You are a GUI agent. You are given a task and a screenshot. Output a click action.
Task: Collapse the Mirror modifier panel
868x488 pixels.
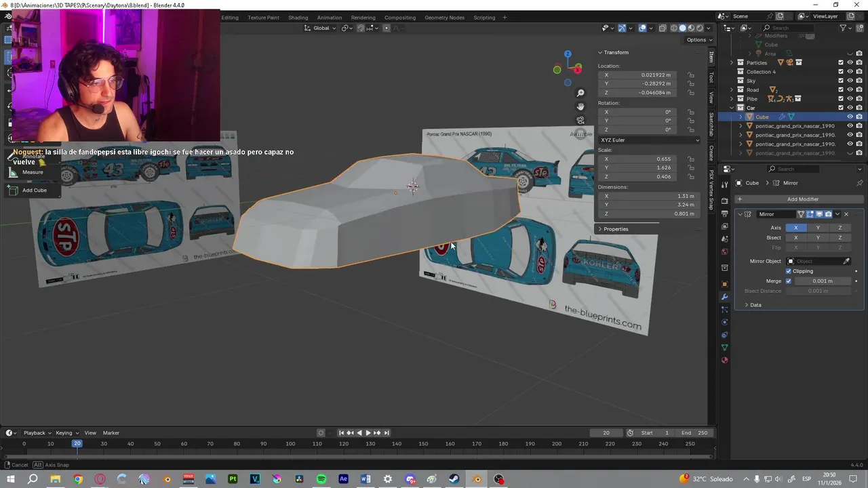click(x=741, y=214)
